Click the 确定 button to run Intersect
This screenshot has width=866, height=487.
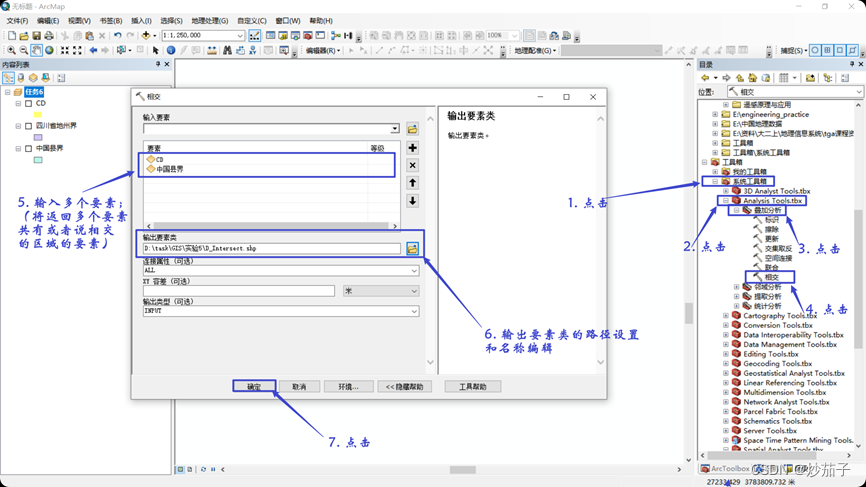[254, 387]
